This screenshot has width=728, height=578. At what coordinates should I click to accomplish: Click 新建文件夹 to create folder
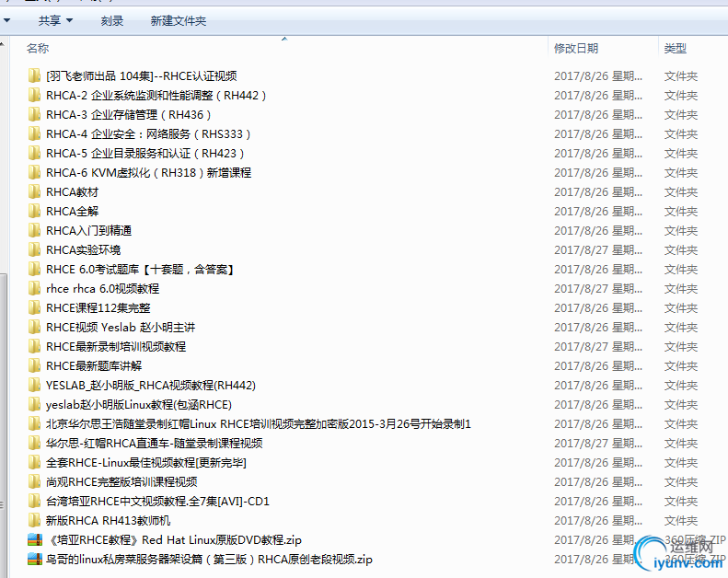179,20
